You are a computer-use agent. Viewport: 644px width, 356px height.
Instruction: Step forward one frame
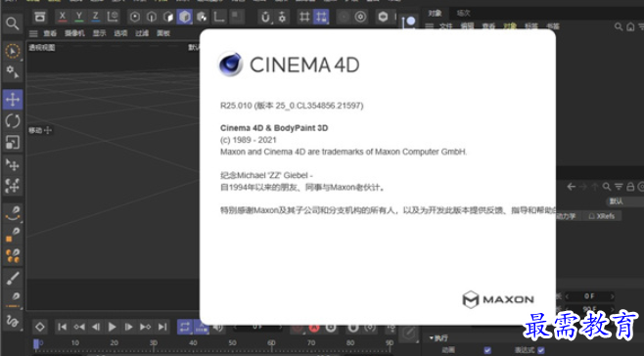pyautogui.click(x=129, y=327)
